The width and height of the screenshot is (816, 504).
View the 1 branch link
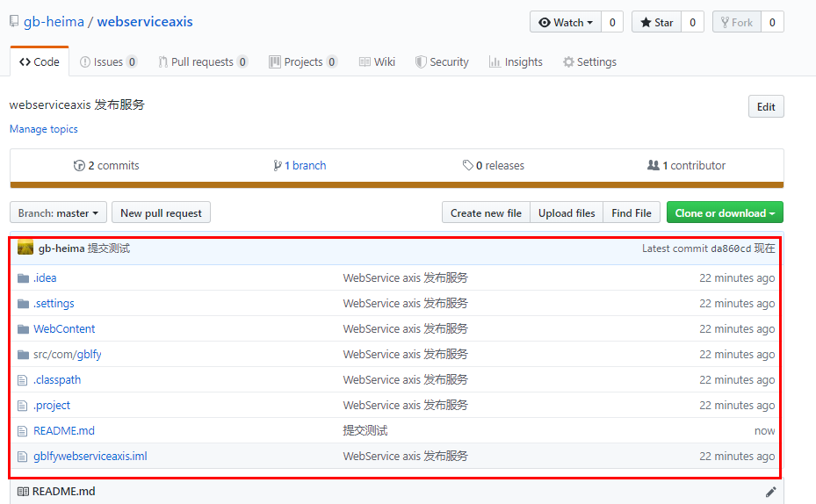(300, 165)
